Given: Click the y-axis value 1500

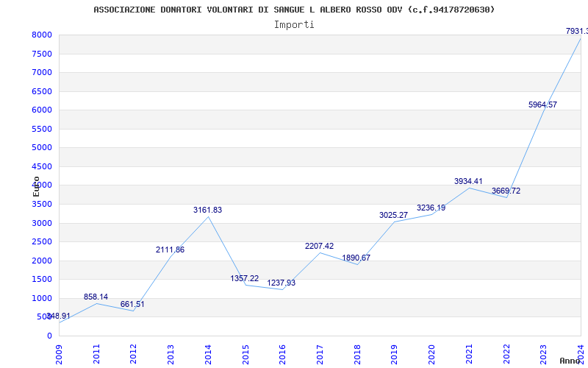Looking at the screenshot, I should (42, 280).
